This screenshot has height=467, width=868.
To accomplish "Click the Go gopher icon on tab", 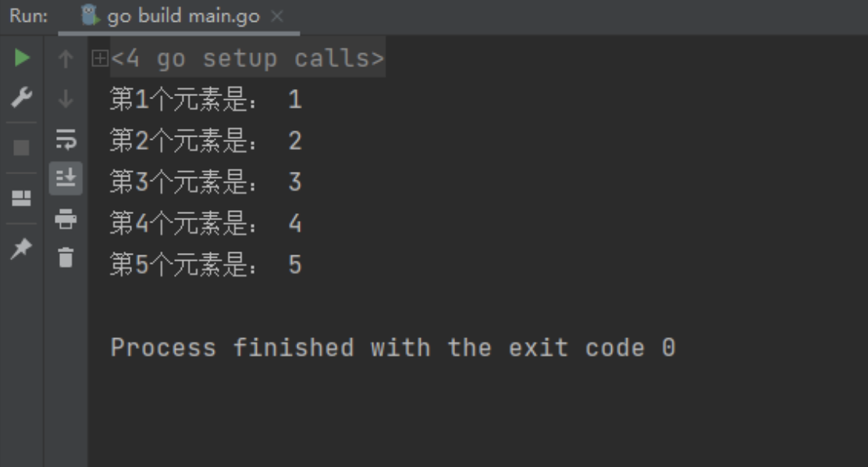I will coord(90,16).
